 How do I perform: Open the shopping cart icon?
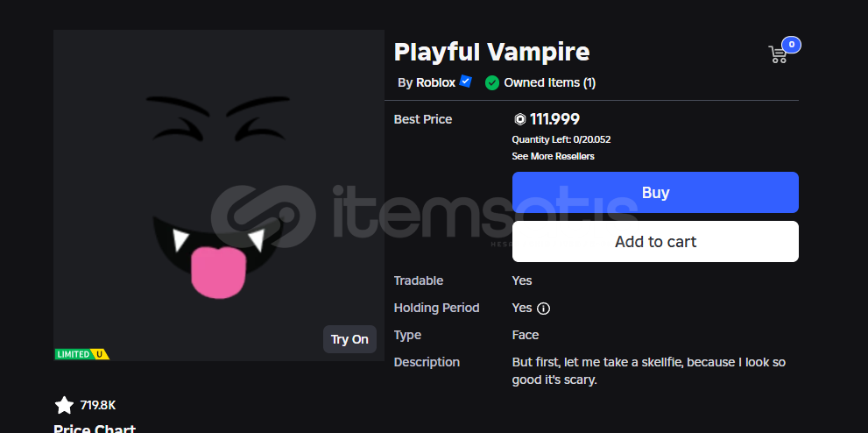[x=778, y=54]
